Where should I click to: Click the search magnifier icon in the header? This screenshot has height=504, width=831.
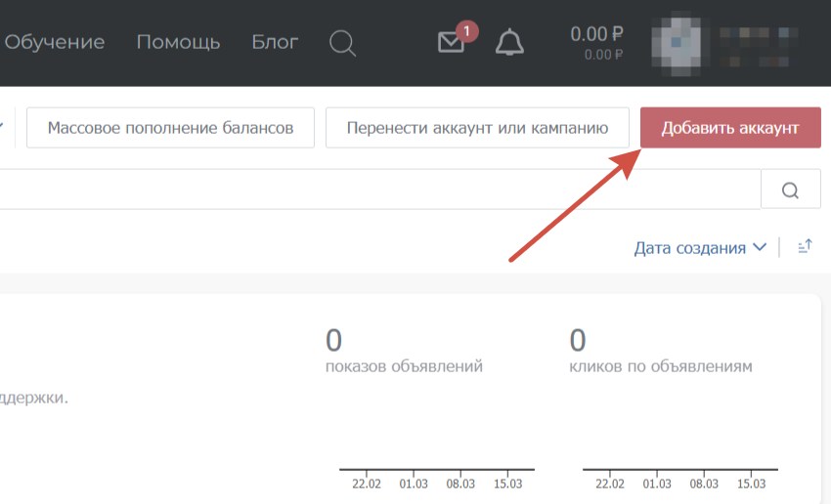coord(342,43)
